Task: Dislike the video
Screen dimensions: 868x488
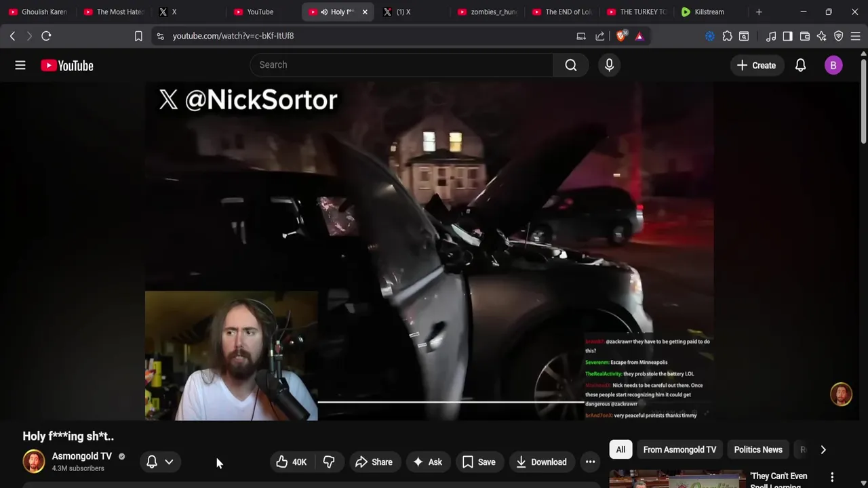Action: point(329,462)
